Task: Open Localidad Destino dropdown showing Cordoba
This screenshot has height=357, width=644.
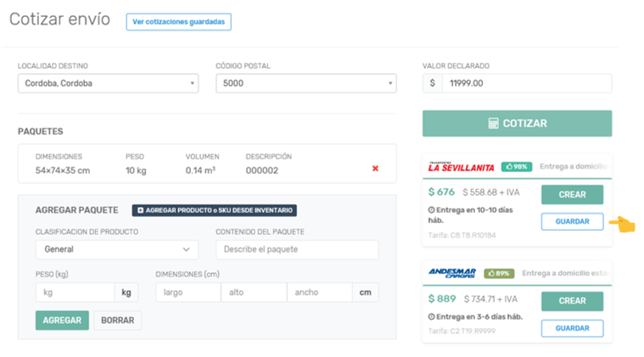Action: coord(108,83)
